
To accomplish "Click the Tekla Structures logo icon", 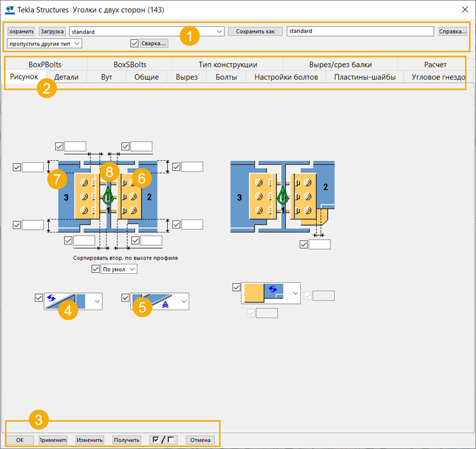I will [10, 10].
